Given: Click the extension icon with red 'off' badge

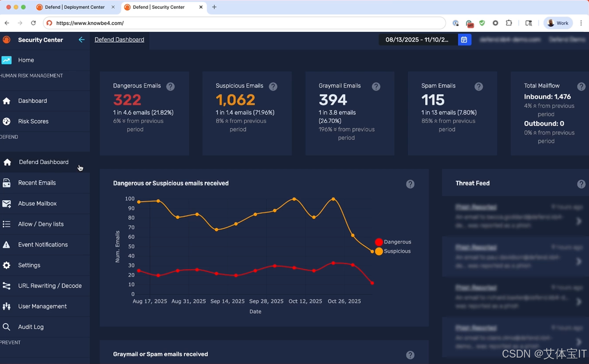Looking at the screenshot, I should (469, 23).
